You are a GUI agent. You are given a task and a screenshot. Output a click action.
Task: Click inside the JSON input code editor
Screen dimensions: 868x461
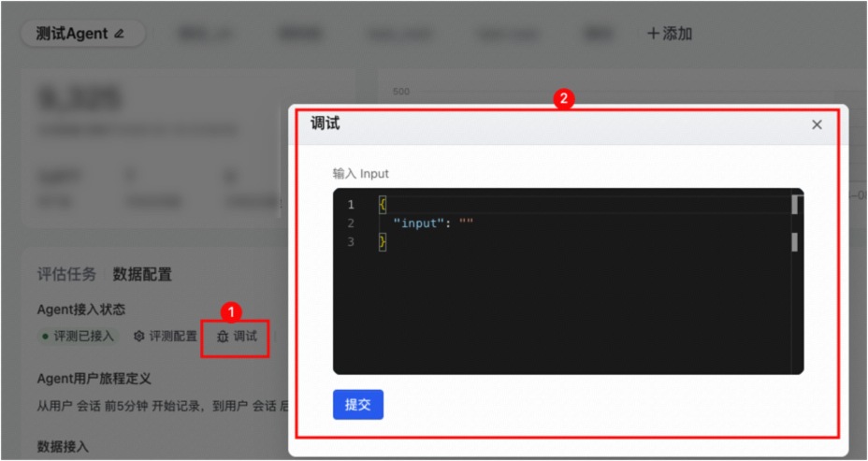tap(568, 281)
